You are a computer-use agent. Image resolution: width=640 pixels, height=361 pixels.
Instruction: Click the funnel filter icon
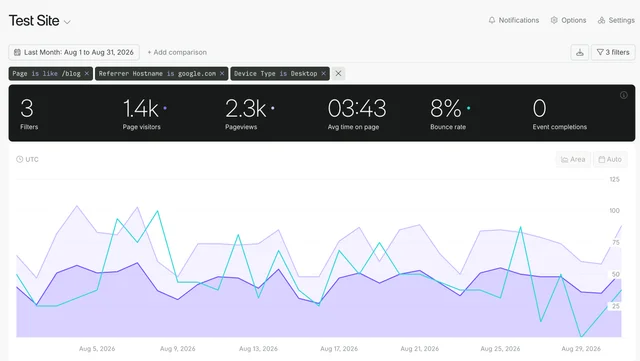(600, 52)
